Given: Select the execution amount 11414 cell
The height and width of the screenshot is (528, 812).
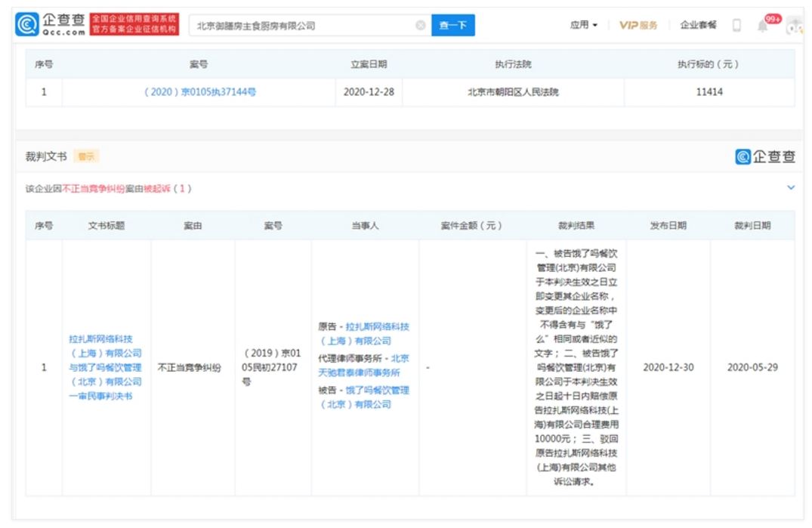Looking at the screenshot, I should click(709, 91).
